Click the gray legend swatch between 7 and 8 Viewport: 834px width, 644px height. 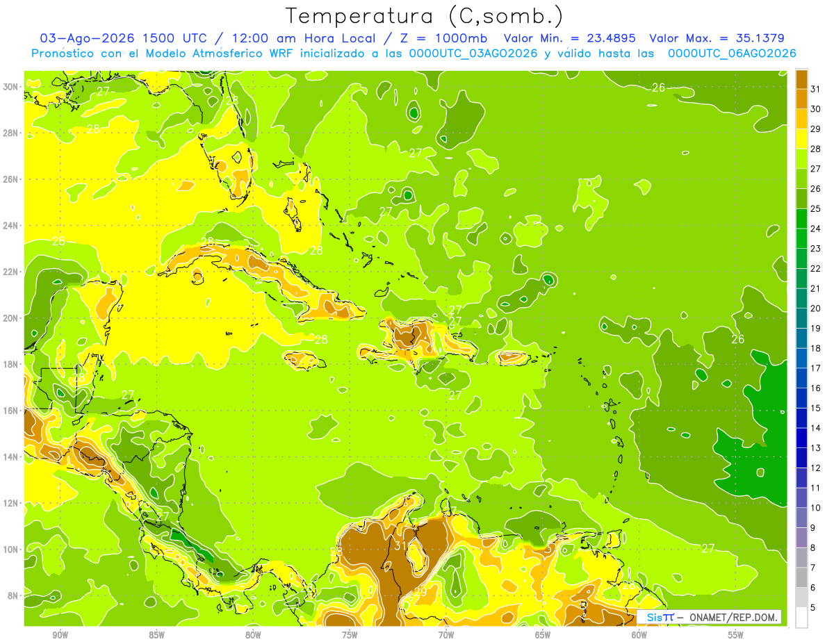click(801, 557)
